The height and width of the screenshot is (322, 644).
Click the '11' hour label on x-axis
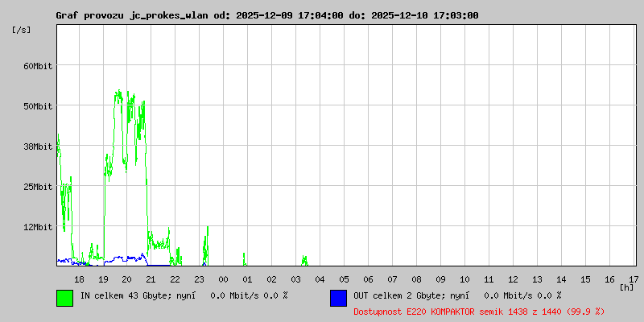489,279
